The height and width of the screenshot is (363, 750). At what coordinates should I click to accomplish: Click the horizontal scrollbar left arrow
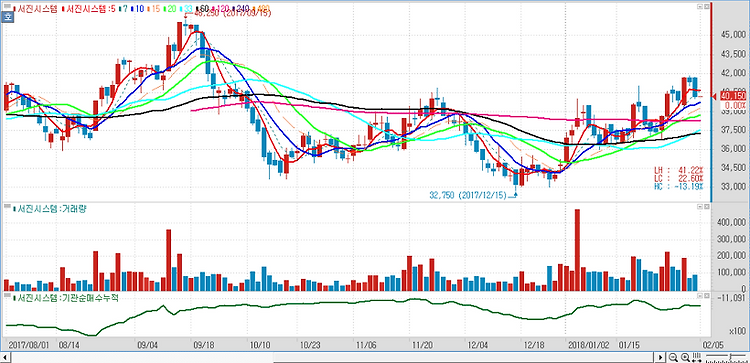[5, 357]
